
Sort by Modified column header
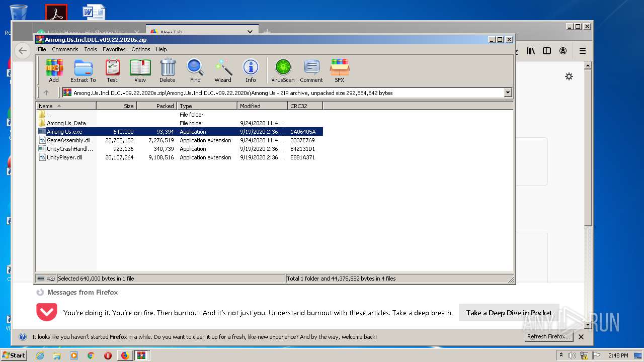pyautogui.click(x=262, y=106)
